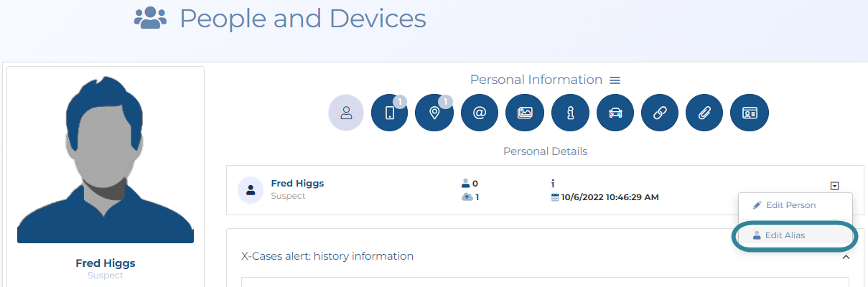Choose Edit Person from the menu

click(790, 205)
